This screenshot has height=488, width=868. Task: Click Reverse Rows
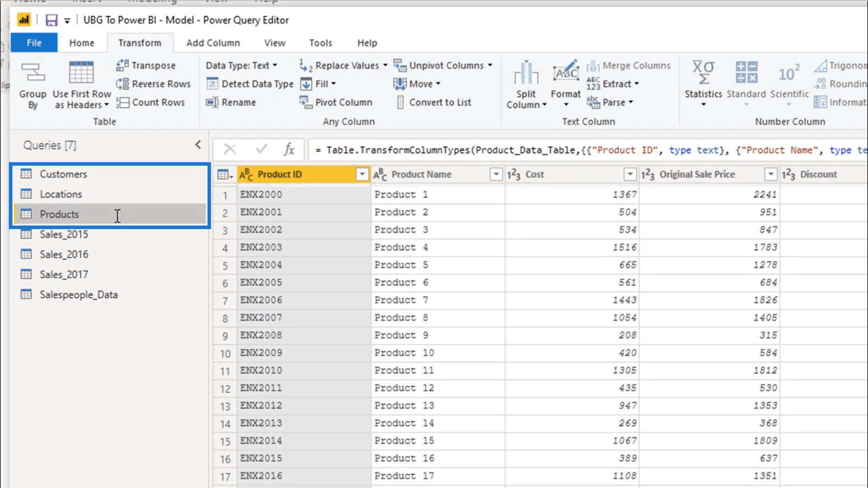[x=154, y=84]
